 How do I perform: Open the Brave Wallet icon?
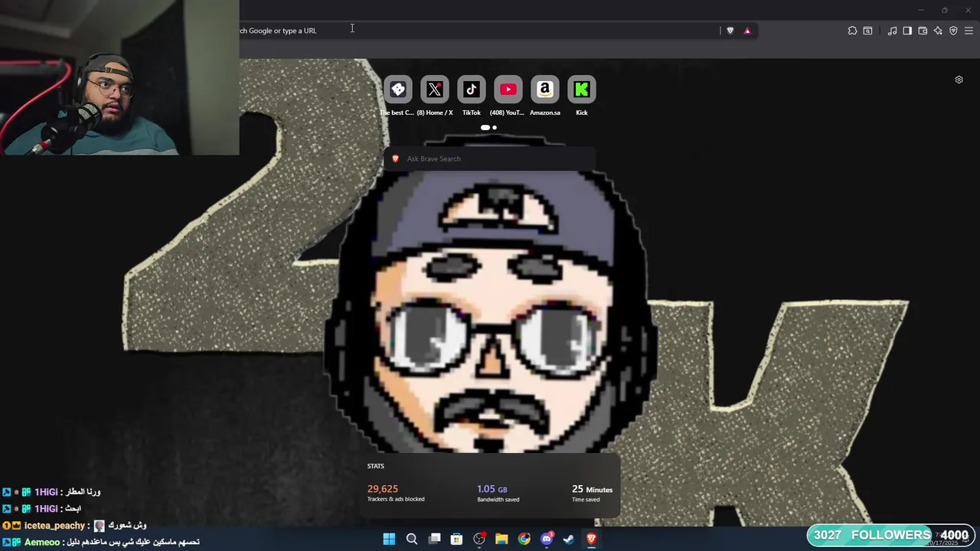point(923,31)
